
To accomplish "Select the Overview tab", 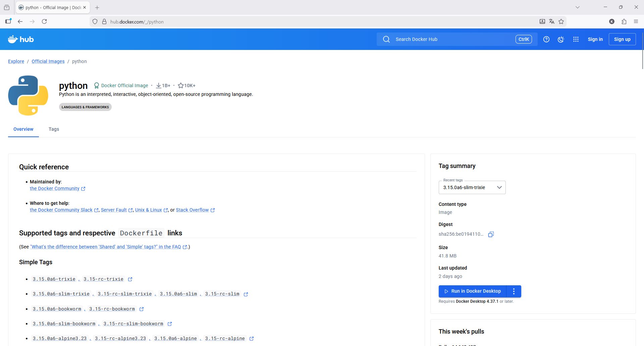I will point(23,129).
